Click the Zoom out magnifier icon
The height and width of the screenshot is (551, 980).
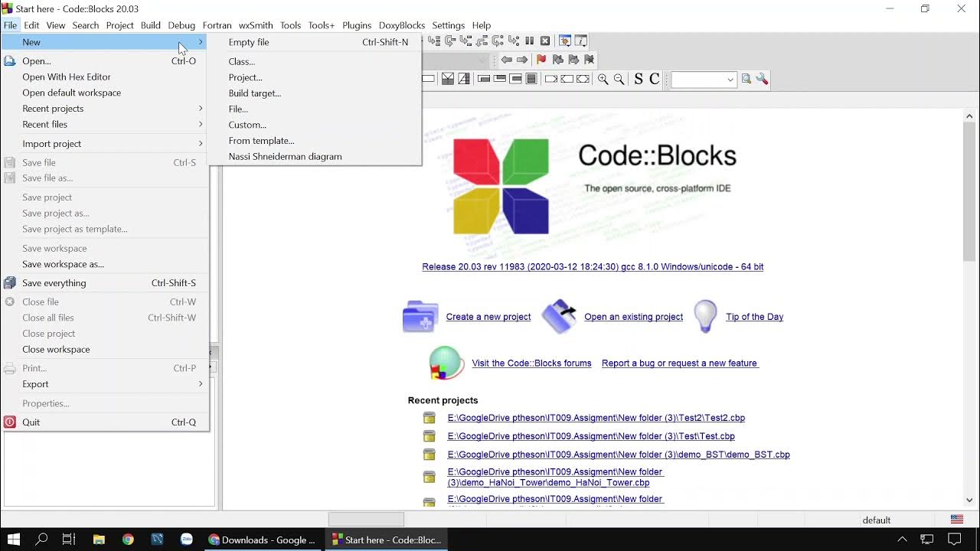619,79
